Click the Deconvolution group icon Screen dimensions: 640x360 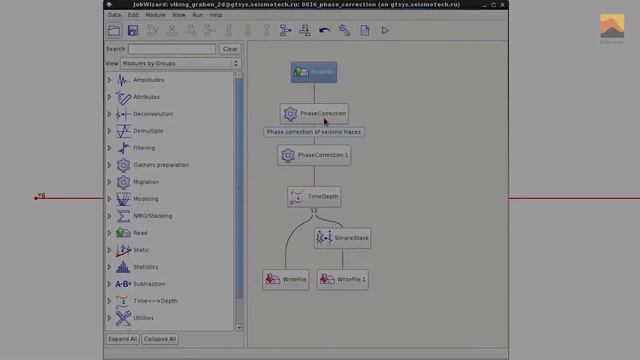coord(123,114)
